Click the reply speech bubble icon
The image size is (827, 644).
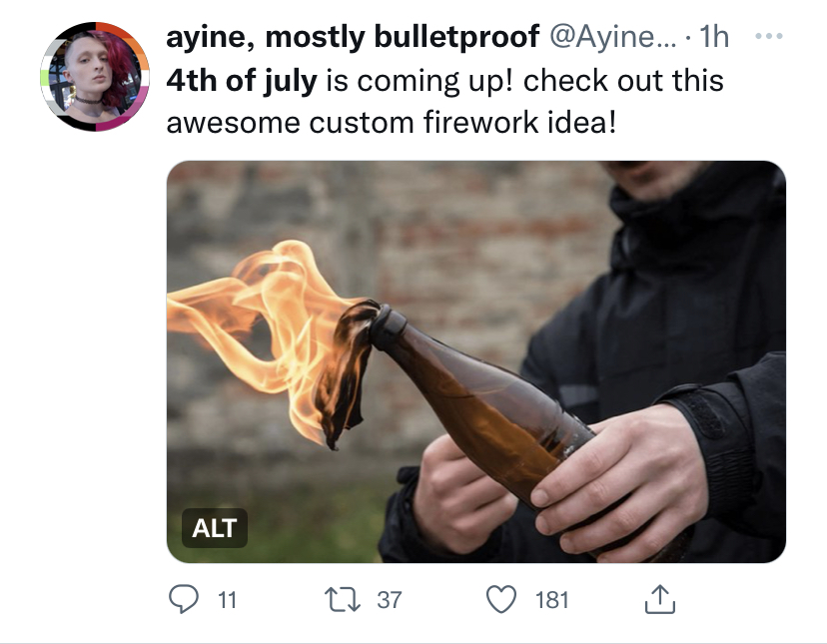(x=184, y=600)
